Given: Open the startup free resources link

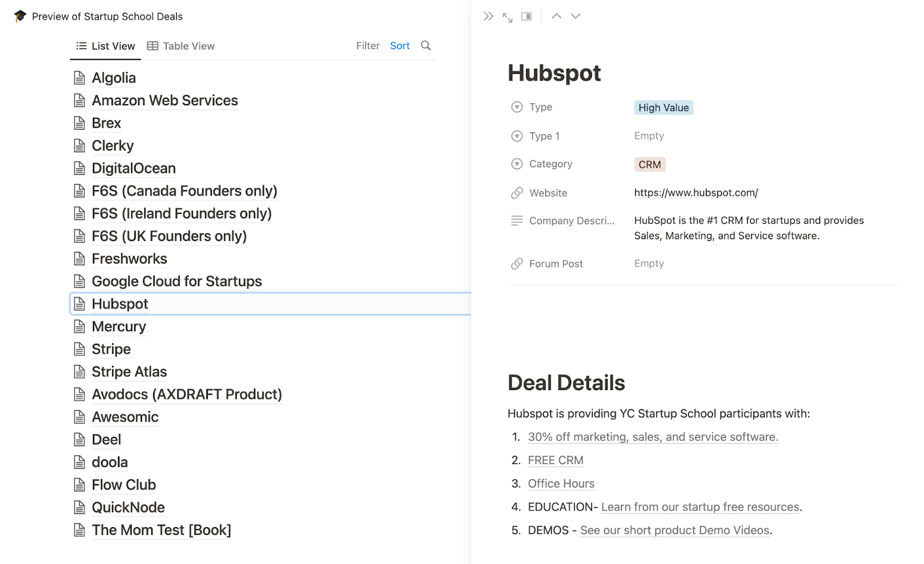Looking at the screenshot, I should click(x=701, y=507).
